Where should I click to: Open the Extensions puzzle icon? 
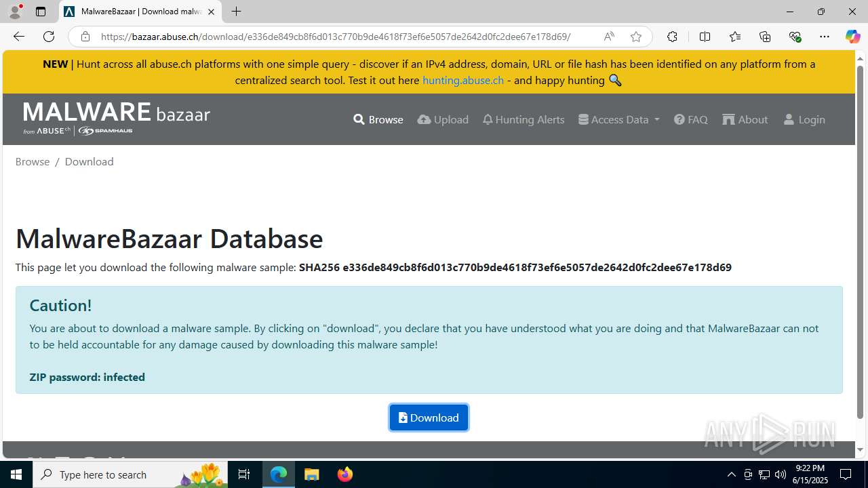coord(672,37)
